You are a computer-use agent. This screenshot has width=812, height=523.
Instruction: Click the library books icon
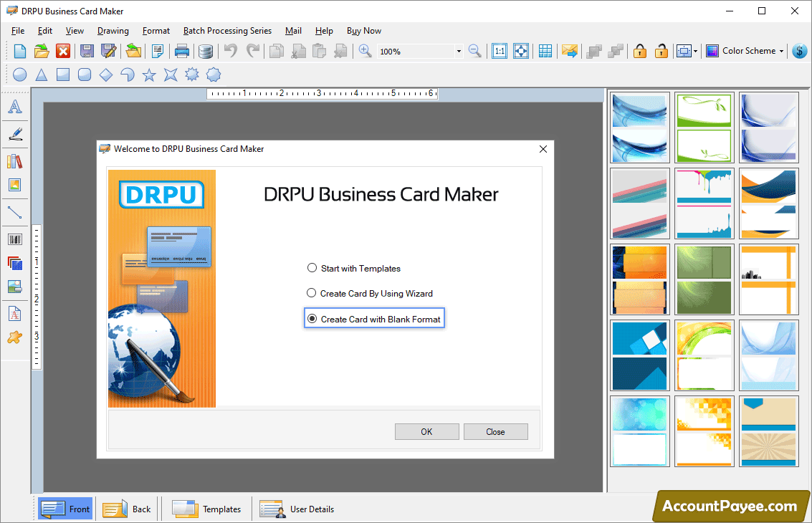point(15,161)
